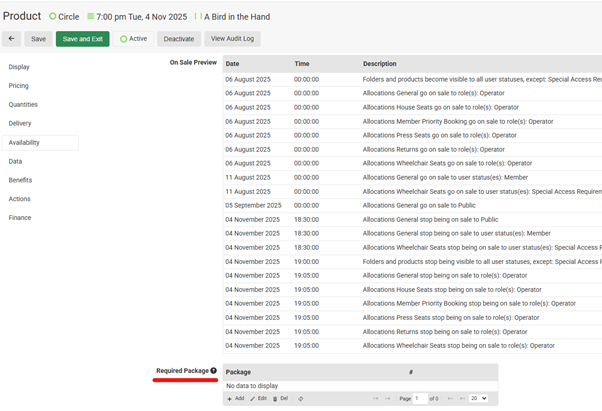This screenshot has height=411, width=602.
Task: Open the Pricing tab in sidebar
Action: [x=19, y=86]
